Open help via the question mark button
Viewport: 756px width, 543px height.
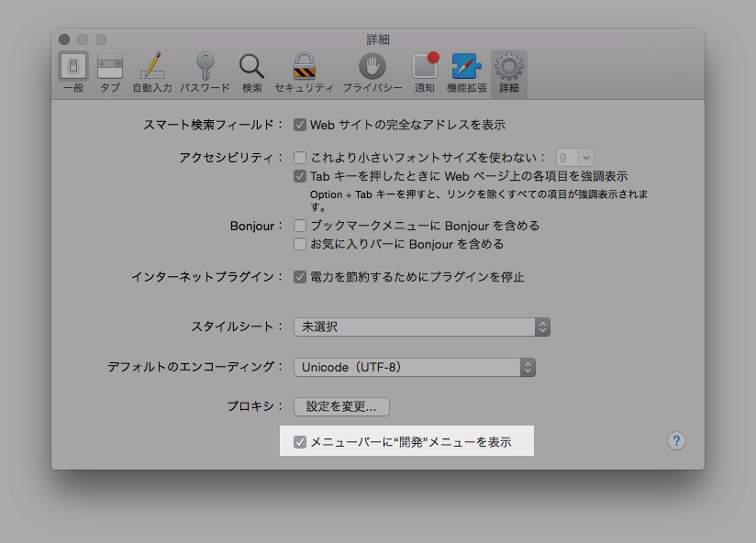tap(676, 441)
